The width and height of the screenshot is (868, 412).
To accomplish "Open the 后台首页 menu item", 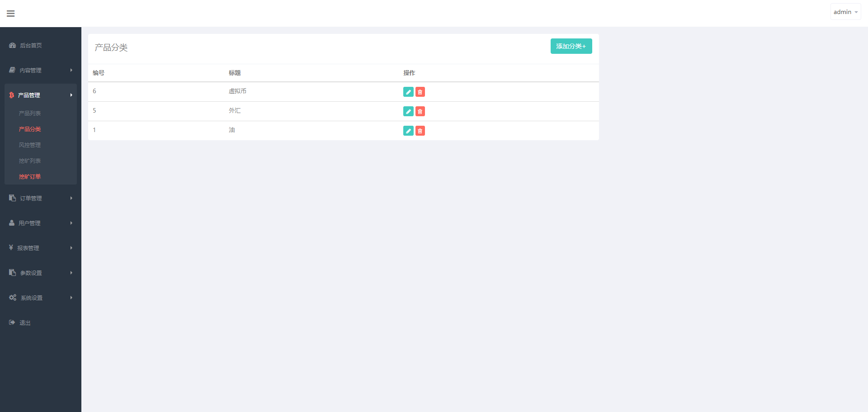I will [31, 45].
